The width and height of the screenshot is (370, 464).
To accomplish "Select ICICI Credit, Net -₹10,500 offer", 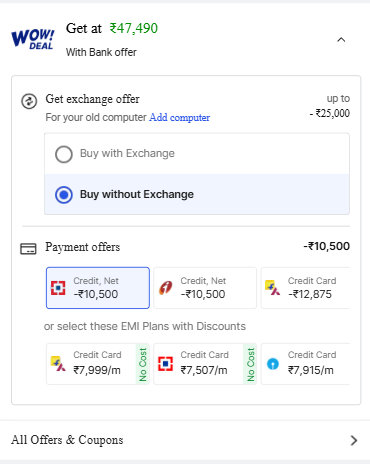I will [x=205, y=288].
